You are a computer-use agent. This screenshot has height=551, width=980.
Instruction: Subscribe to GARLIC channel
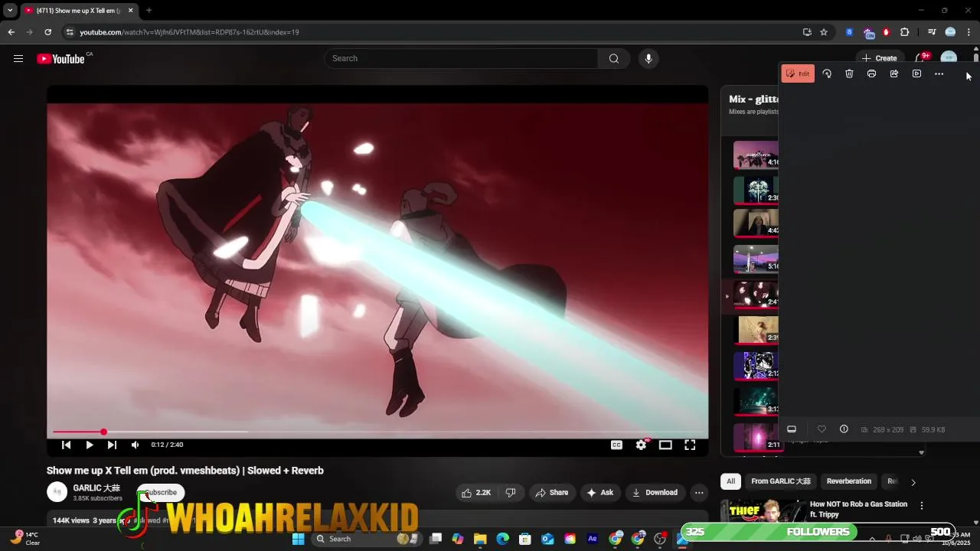[161, 493]
